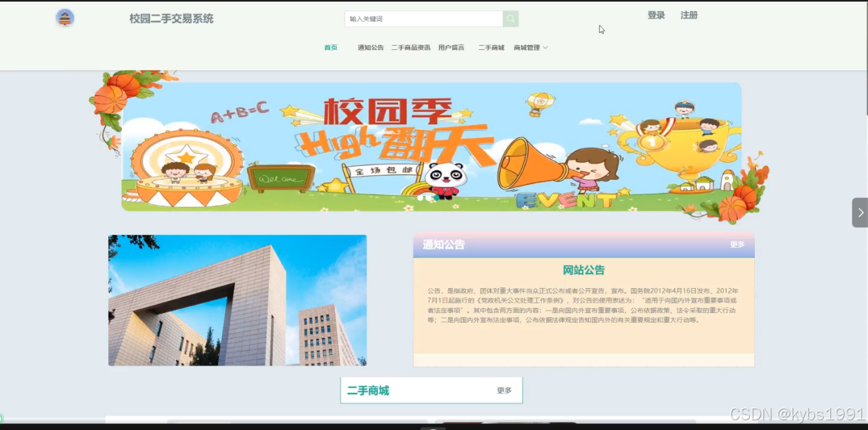
Task: Click the magnifier search button
Action: pos(511,19)
